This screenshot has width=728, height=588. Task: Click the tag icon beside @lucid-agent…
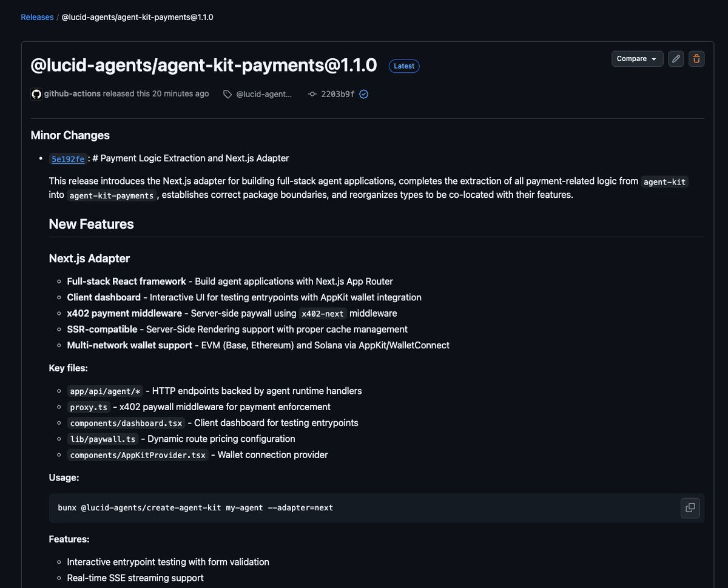[227, 94]
